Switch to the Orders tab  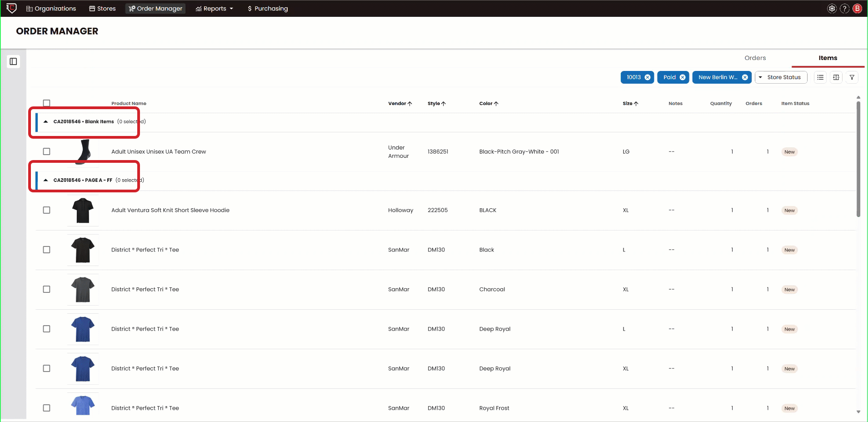click(755, 58)
